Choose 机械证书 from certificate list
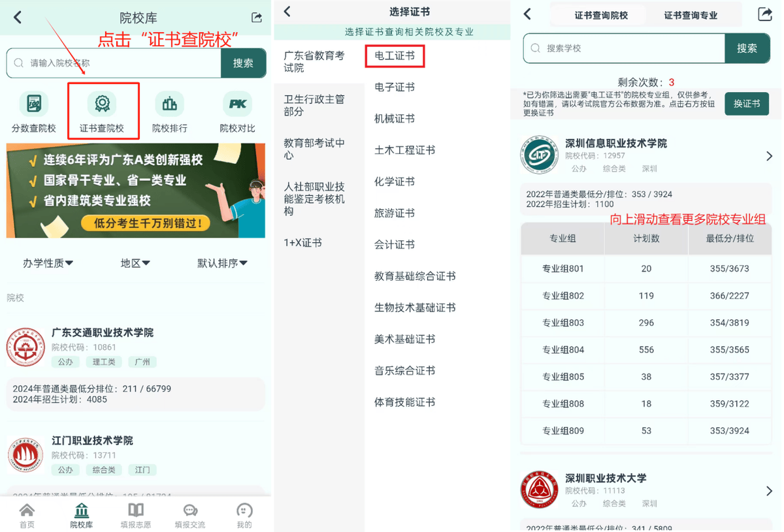Screen dimensions: 784x532 (395, 118)
